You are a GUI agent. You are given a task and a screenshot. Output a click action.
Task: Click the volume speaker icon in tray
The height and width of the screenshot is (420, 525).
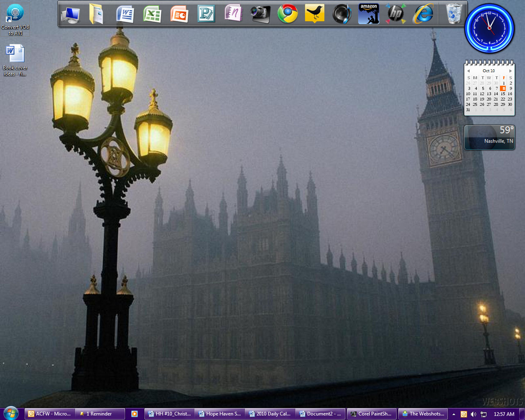pyautogui.click(x=473, y=414)
